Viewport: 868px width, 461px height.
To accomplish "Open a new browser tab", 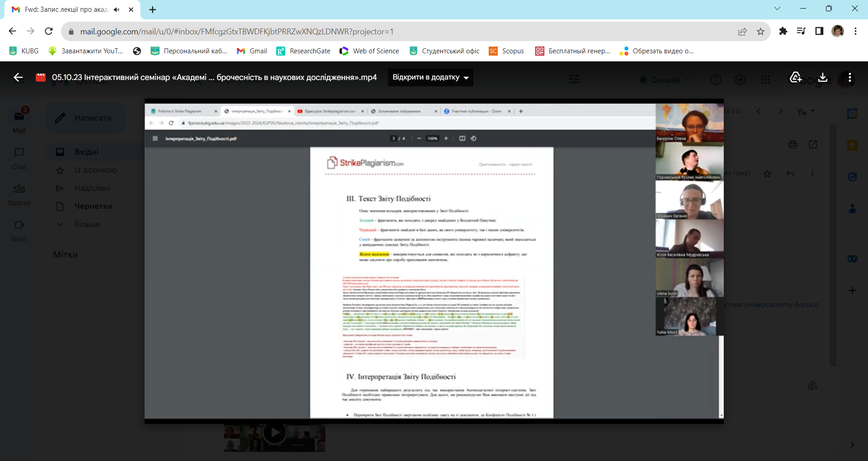I will pos(153,9).
